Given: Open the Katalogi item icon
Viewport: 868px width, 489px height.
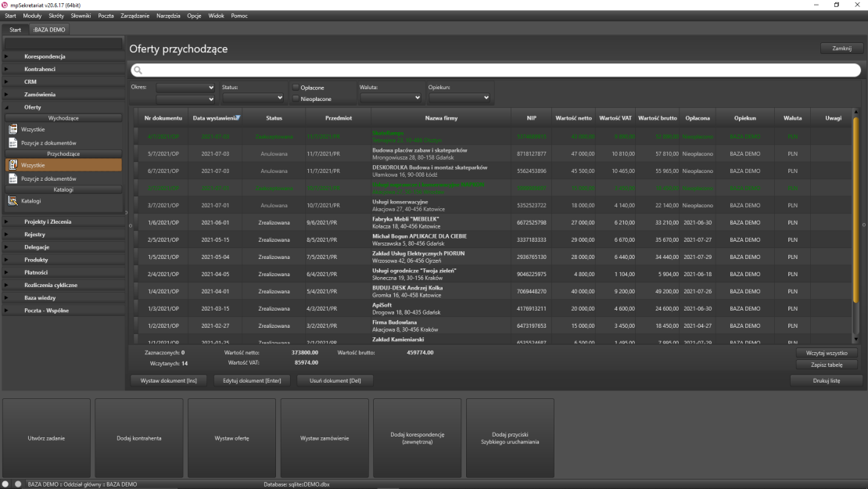Looking at the screenshot, I should point(13,201).
